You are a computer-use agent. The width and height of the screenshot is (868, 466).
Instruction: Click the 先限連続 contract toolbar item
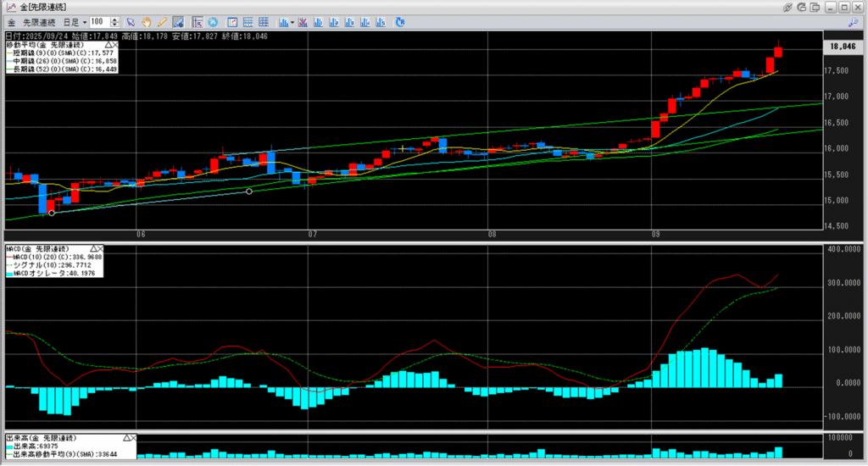click(x=39, y=21)
